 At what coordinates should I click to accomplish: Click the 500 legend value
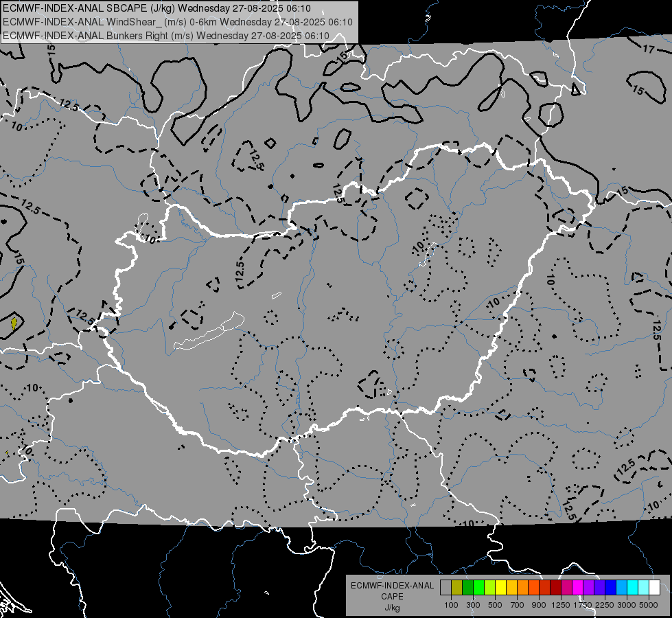[x=495, y=605]
